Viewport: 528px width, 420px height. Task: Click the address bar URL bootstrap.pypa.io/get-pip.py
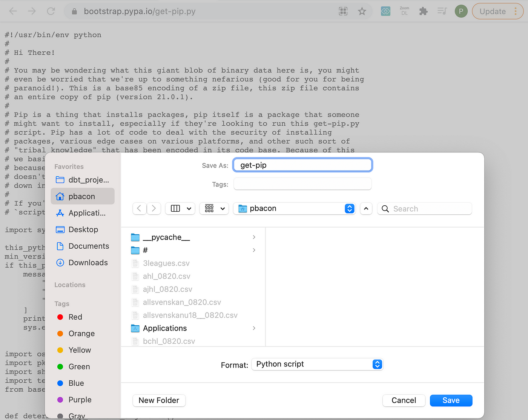[x=140, y=11]
